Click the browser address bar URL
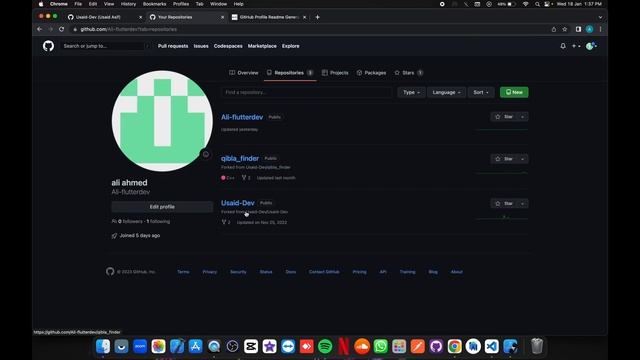 129,29
